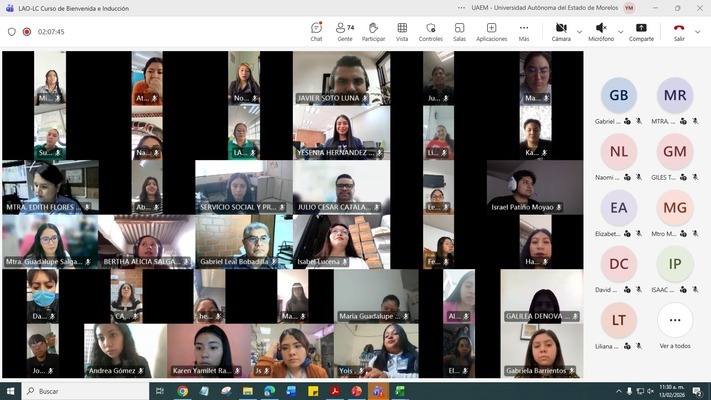Expand the Cámara options arrow
The width and height of the screenshot is (711, 400).
tap(579, 31)
